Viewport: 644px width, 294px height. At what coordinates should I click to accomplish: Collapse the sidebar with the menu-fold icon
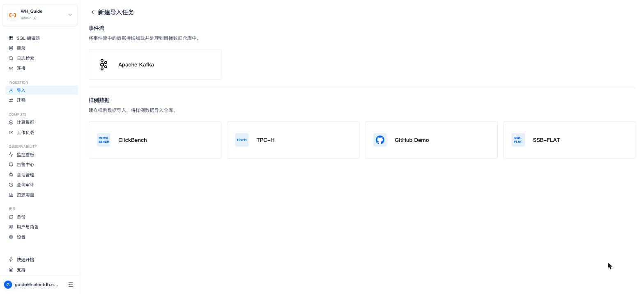(x=71, y=285)
